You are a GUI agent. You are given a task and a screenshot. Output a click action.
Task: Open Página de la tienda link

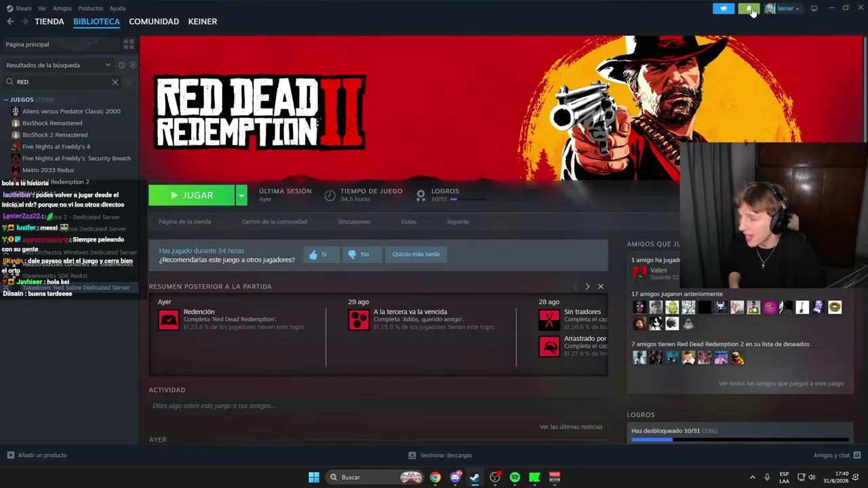pos(184,222)
